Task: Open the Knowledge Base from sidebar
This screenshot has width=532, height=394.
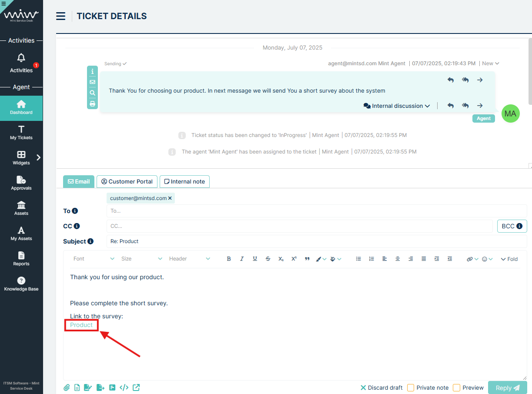Action: [21, 284]
